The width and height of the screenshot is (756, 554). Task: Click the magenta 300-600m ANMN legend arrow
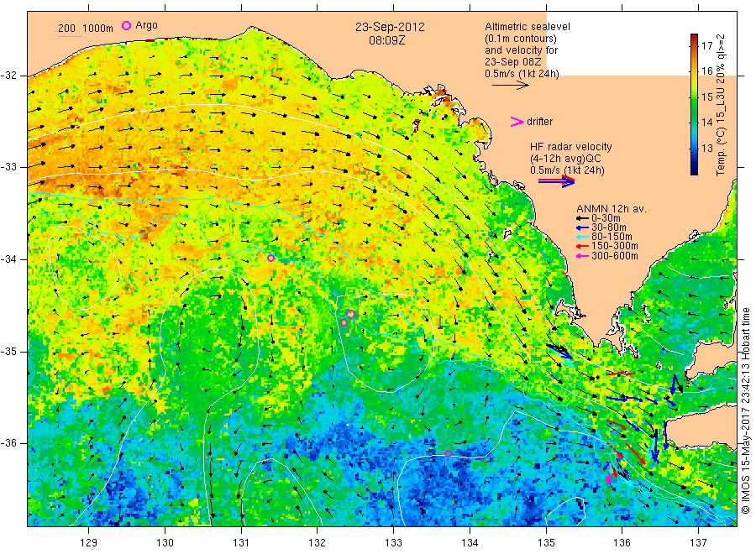[x=582, y=256]
